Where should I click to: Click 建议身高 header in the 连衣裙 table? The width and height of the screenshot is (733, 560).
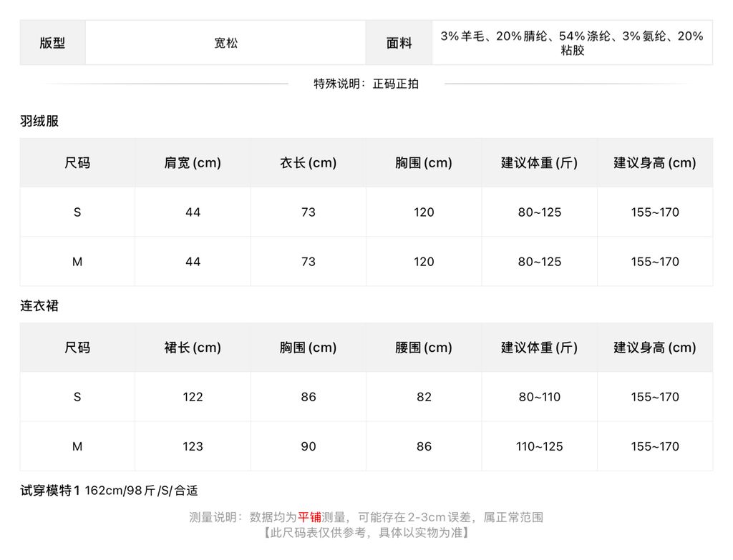pos(655,348)
